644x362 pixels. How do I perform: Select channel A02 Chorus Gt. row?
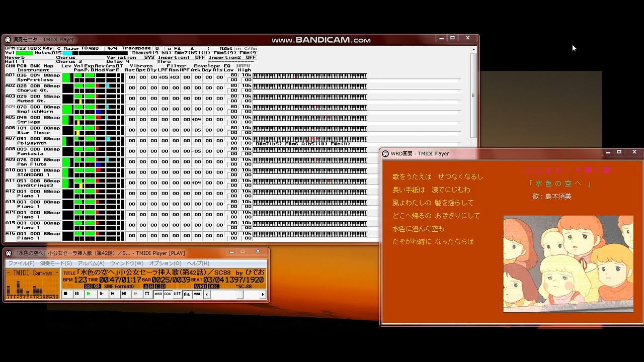point(33,88)
